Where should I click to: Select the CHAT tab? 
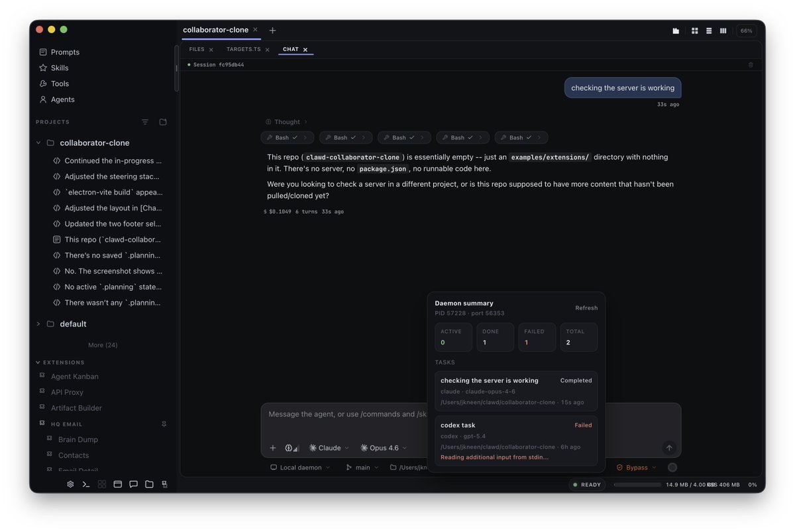291,49
